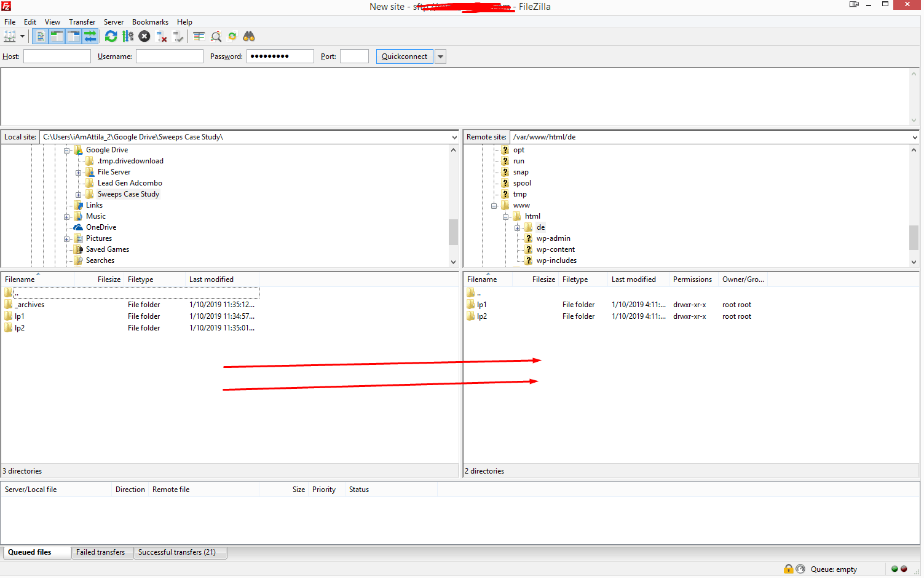Expand the Sweeps Case Study tree node
The height and width of the screenshot is (578, 924).
click(78, 195)
